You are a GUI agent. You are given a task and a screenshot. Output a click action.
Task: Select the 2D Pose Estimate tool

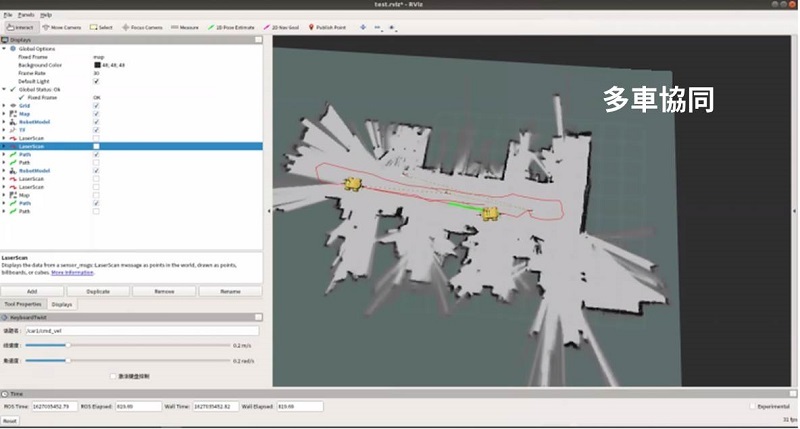[x=231, y=27]
